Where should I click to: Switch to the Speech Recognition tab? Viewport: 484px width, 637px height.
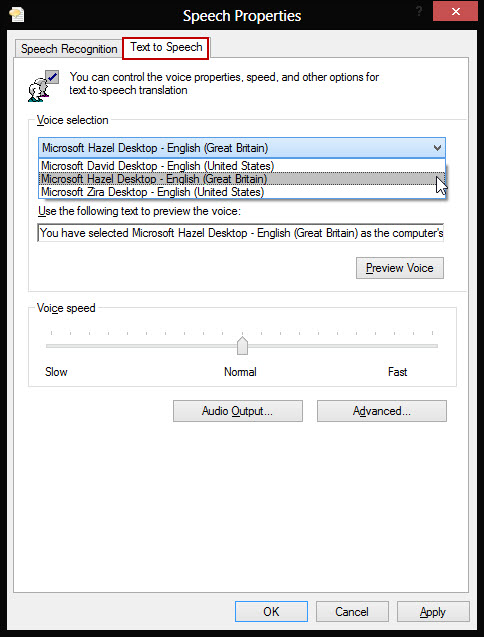(69, 49)
